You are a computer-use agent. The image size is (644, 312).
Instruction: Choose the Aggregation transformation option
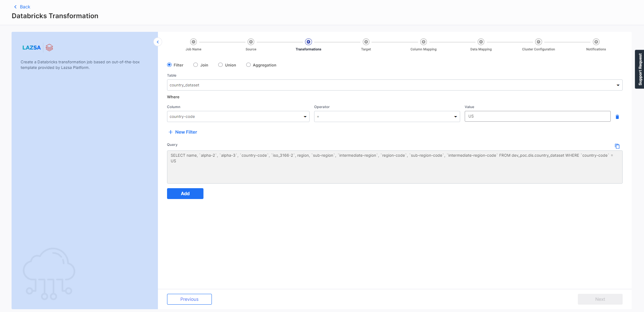pyautogui.click(x=248, y=65)
